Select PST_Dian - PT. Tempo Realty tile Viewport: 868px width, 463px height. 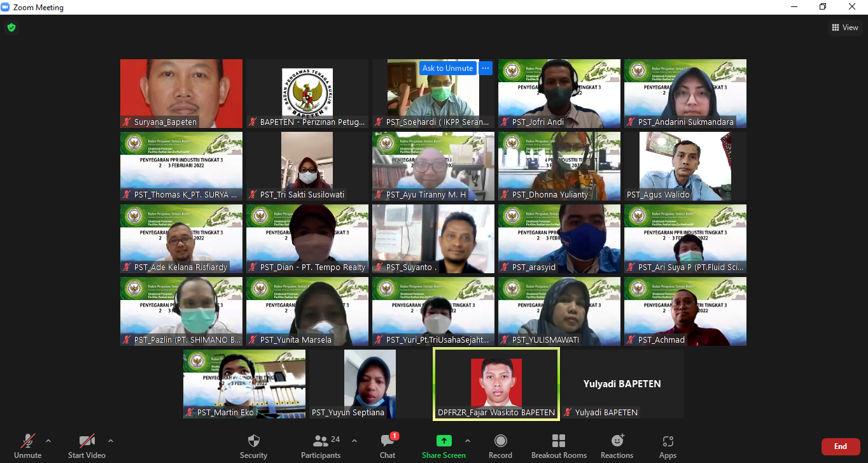click(307, 239)
